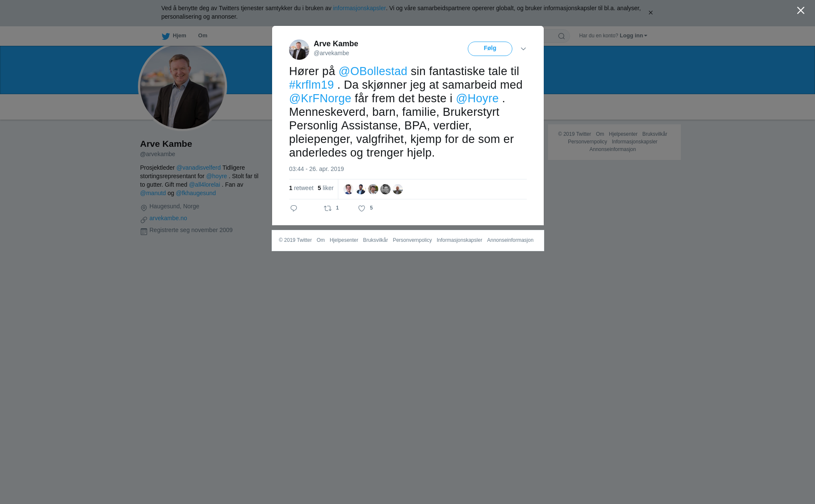Open the @KrFNorge mention in tweet
Viewport: 815px width, 504px height.
click(320, 98)
